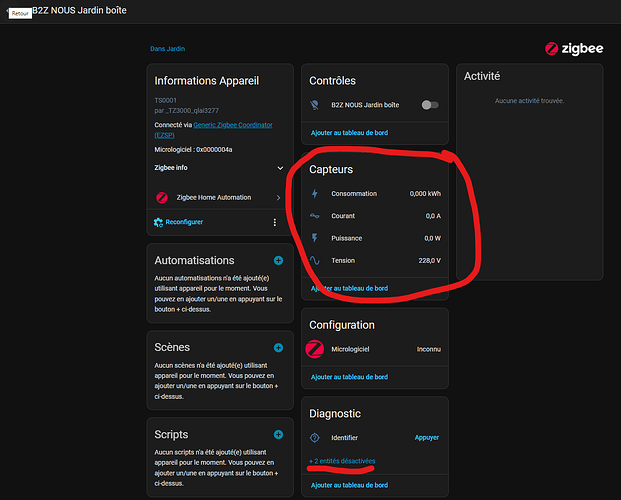The width and height of the screenshot is (621, 500).
Task: Click the add automation plus icon
Action: (x=278, y=260)
